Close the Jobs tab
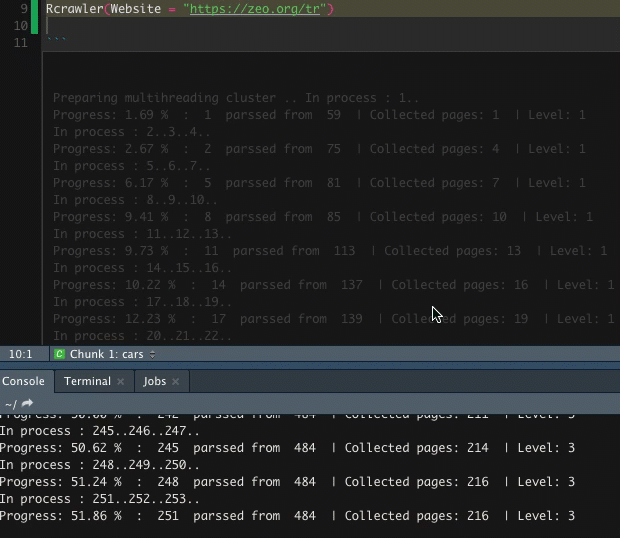The height and width of the screenshot is (538, 620). click(x=176, y=381)
